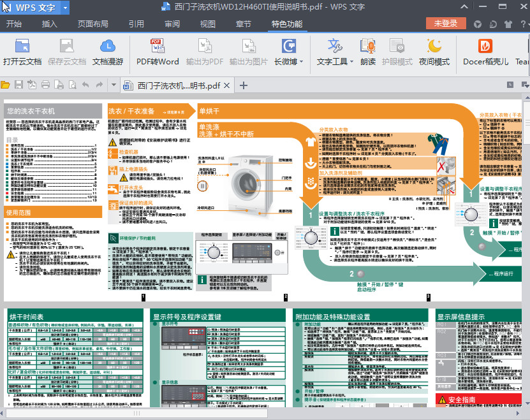
Task: Click the round badge icon next to 未登录
Action: [x=478, y=24]
